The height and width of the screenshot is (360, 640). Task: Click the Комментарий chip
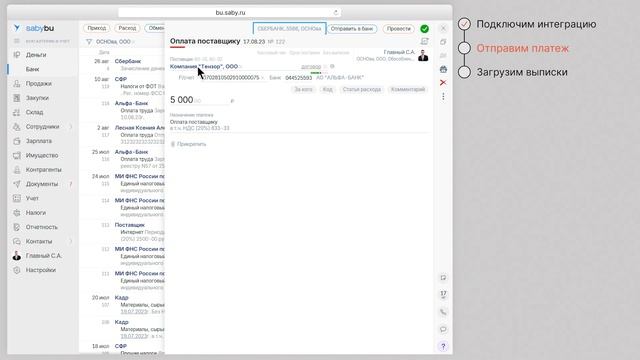(408, 89)
